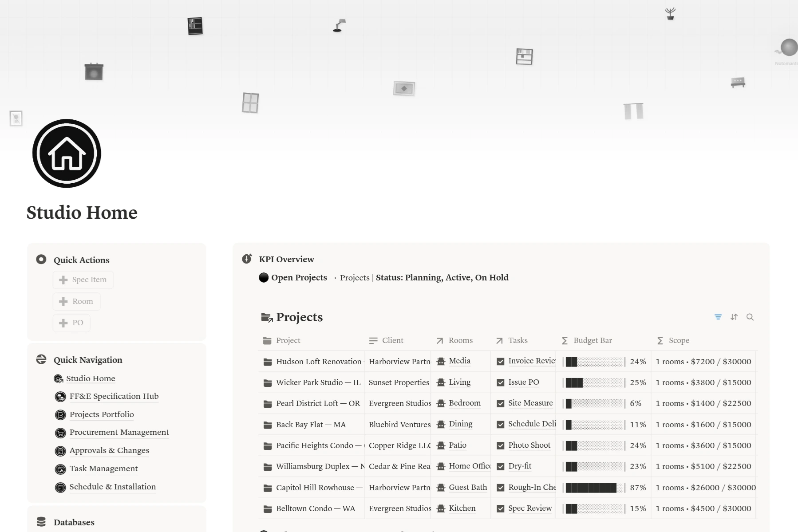Open FF&E Specification Hub page

pos(114,396)
